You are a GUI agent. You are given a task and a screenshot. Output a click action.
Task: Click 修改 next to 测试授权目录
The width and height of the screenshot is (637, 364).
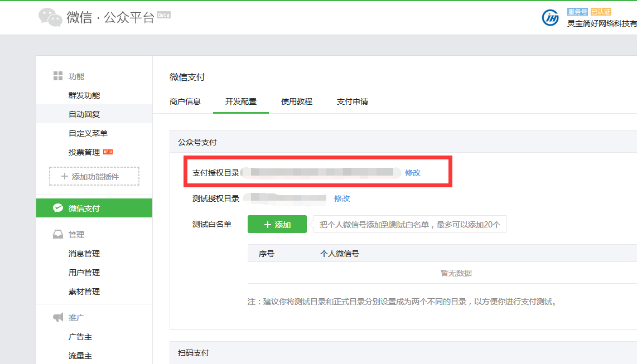click(x=342, y=198)
